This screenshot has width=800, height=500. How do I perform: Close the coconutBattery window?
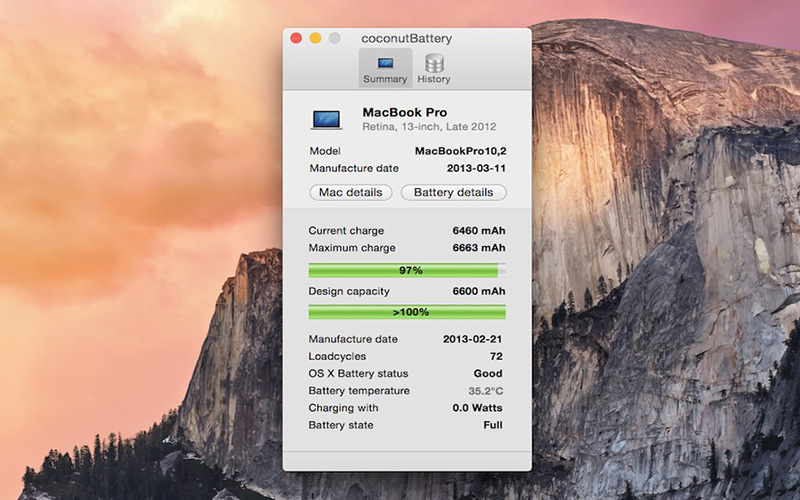tap(296, 38)
